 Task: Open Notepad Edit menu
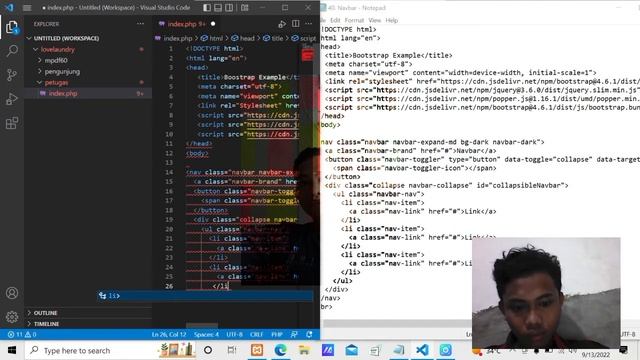(x=335, y=20)
